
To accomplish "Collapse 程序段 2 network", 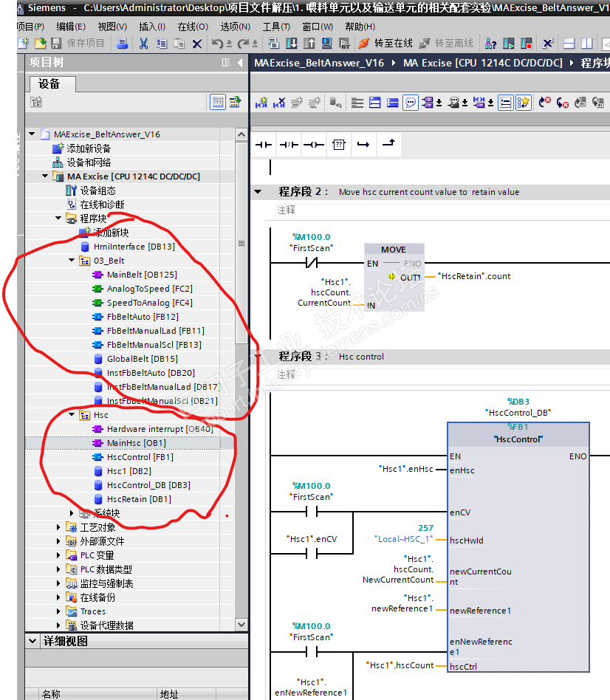I will pyautogui.click(x=258, y=191).
